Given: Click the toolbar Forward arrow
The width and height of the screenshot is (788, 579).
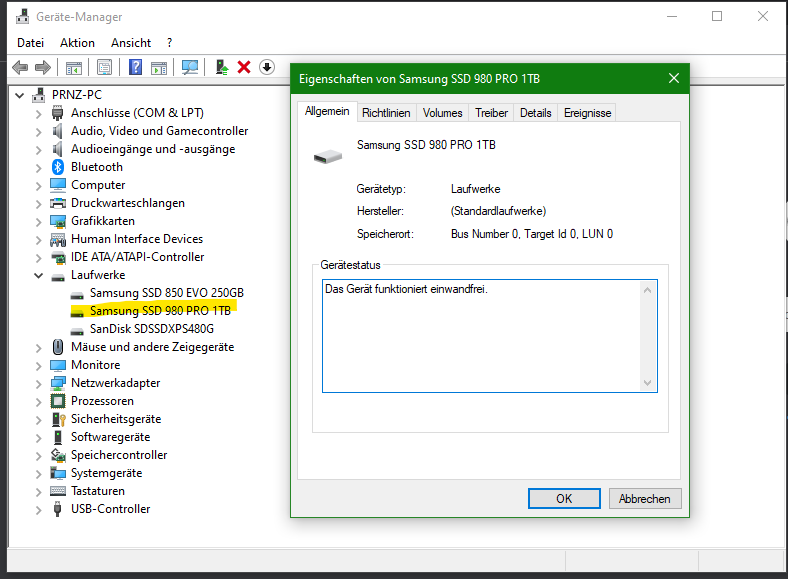Looking at the screenshot, I should coord(43,67).
